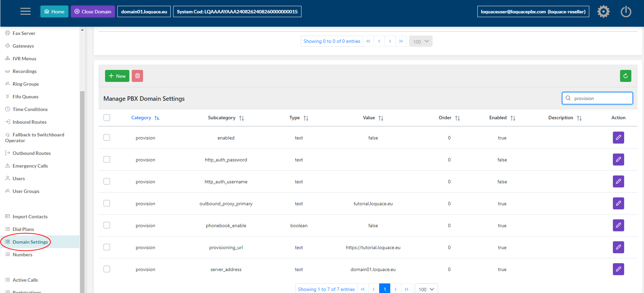Click the Close Domain button
The image size is (644, 293).
93,12
